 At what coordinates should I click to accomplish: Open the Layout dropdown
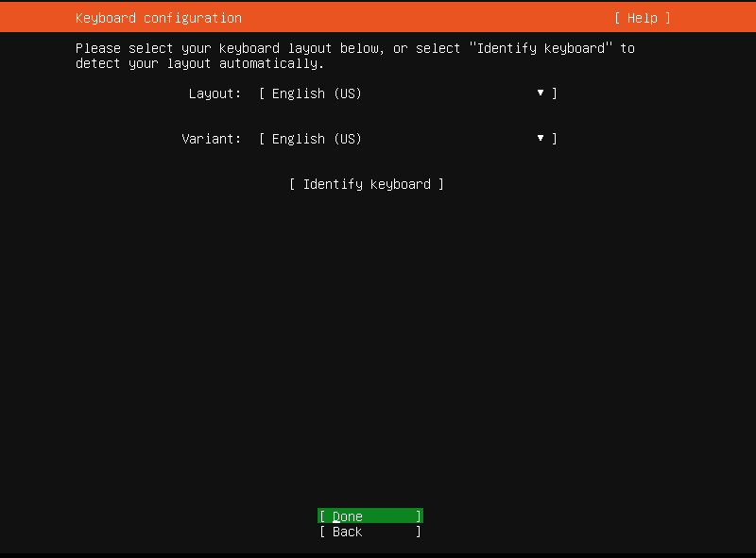pos(408,93)
